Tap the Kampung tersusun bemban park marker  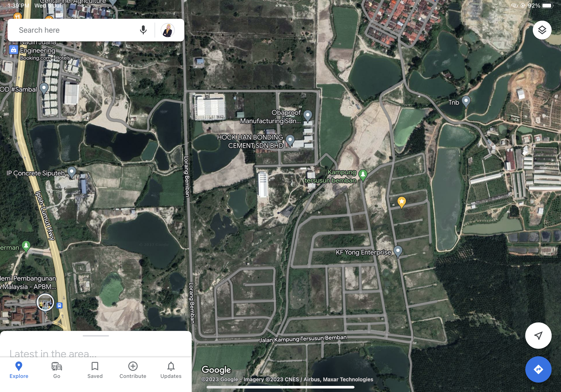pos(363,174)
